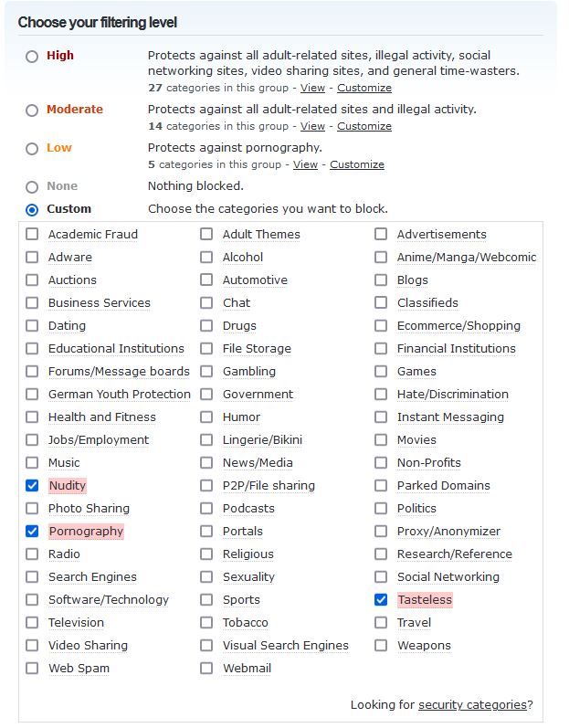The height and width of the screenshot is (728, 569).
Task: Click Customize link for Moderate group
Action: click(x=364, y=126)
